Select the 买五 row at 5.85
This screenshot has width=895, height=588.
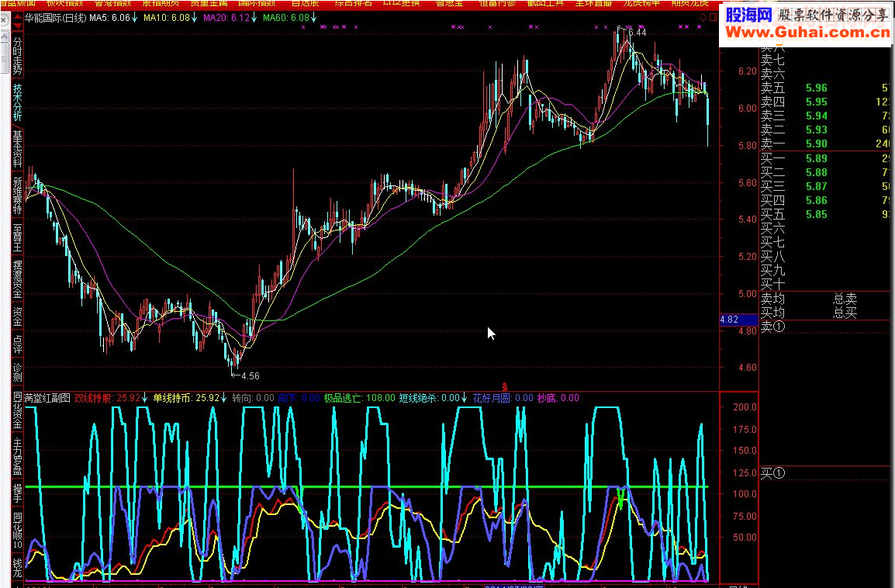(824, 214)
